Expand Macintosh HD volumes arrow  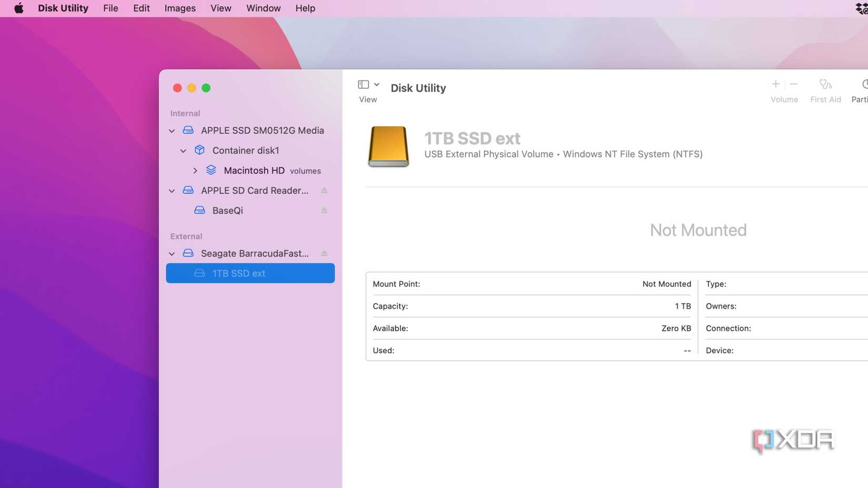[195, 170]
